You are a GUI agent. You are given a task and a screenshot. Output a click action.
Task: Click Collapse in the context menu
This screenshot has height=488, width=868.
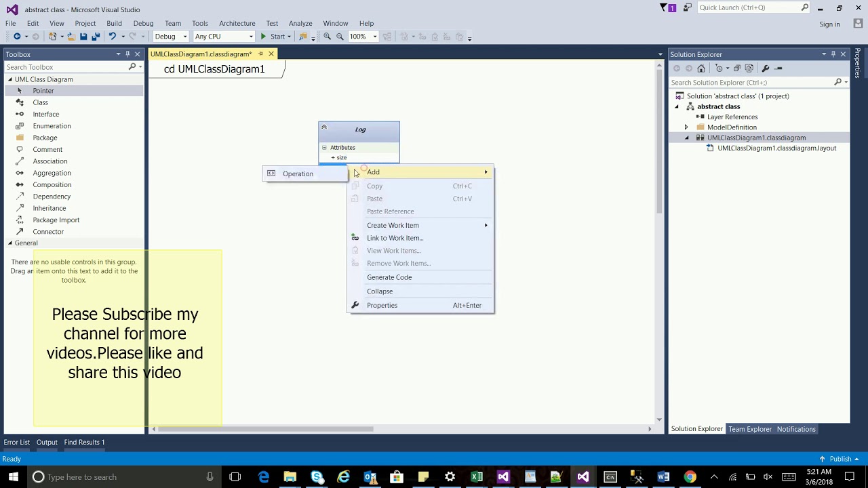pos(420,291)
